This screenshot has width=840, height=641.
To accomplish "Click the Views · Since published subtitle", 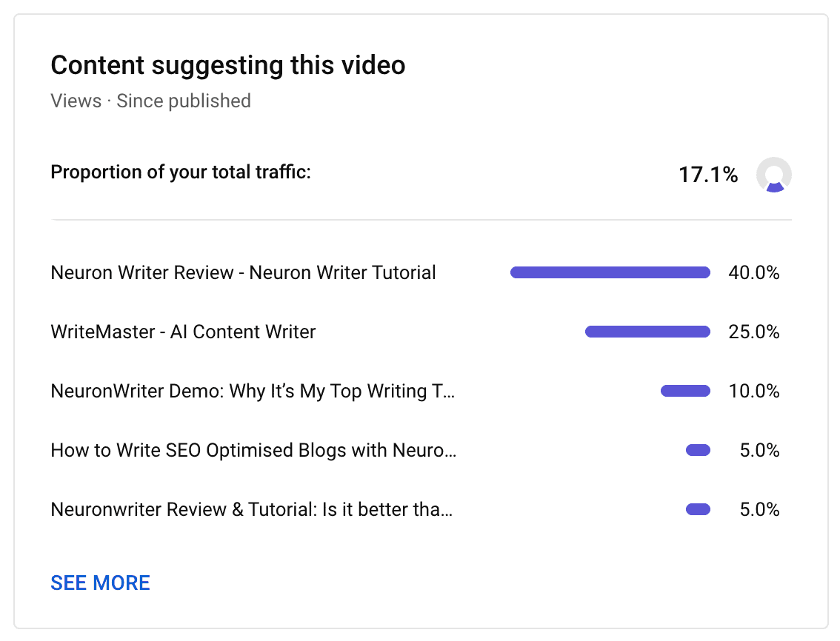I will [x=150, y=101].
